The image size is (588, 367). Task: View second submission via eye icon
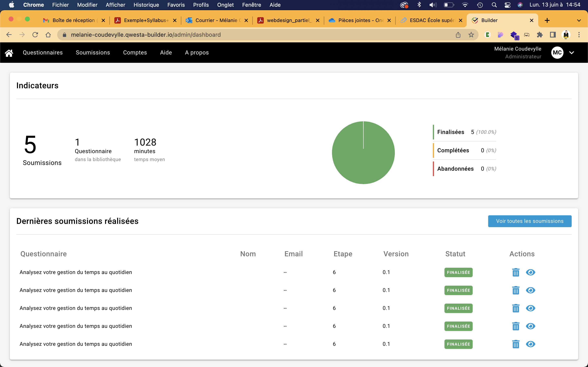pyautogui.click(x=530, y=290)
